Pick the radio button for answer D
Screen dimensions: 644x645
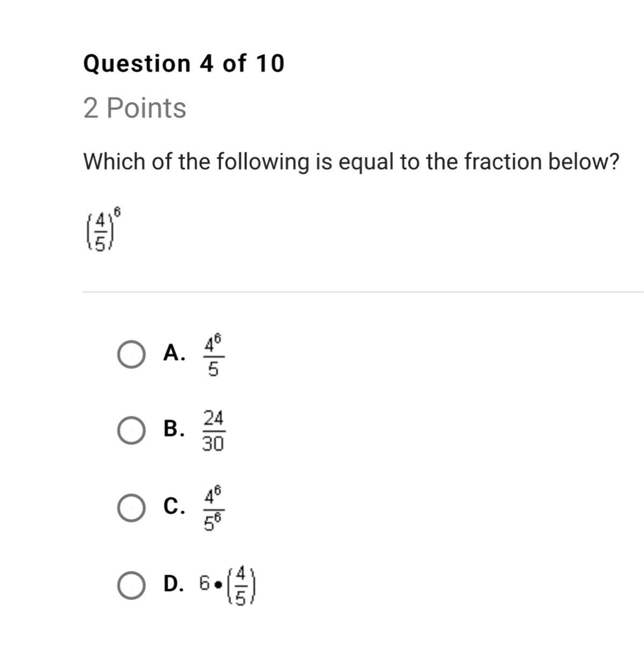pyautogui.click(x=131, y=585)
